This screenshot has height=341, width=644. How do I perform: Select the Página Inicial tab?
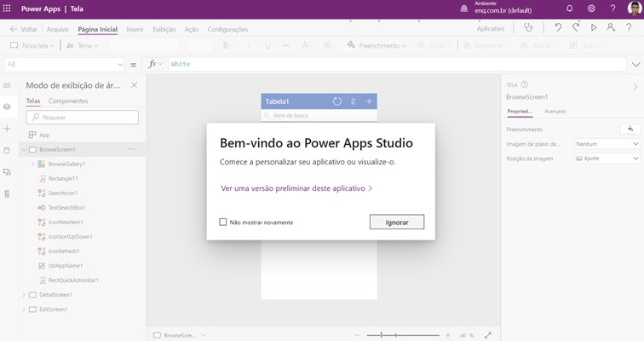[98, 29]
